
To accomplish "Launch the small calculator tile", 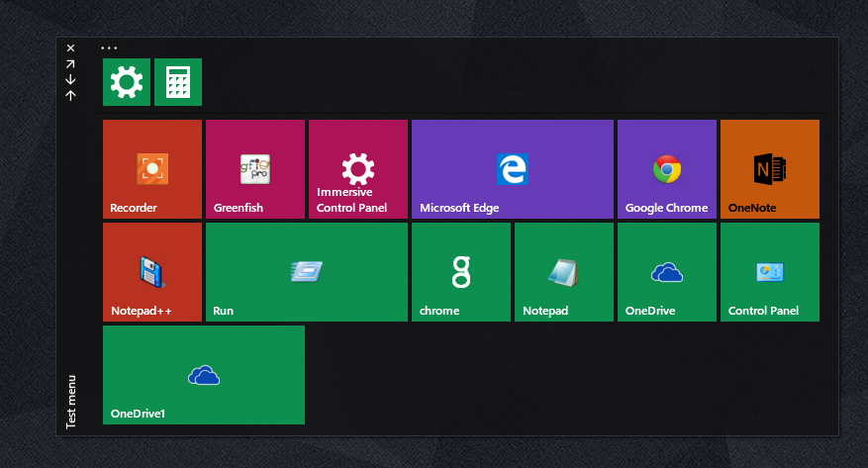I will 178,82.
